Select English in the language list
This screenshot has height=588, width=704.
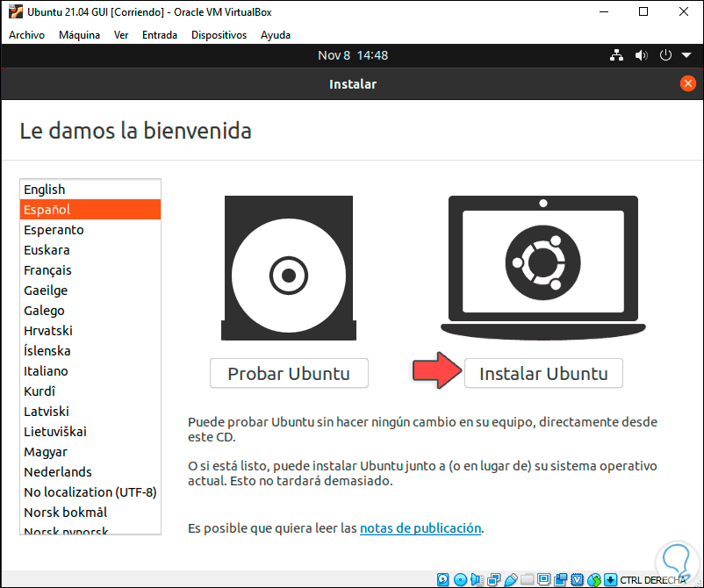tap(90, 190)
